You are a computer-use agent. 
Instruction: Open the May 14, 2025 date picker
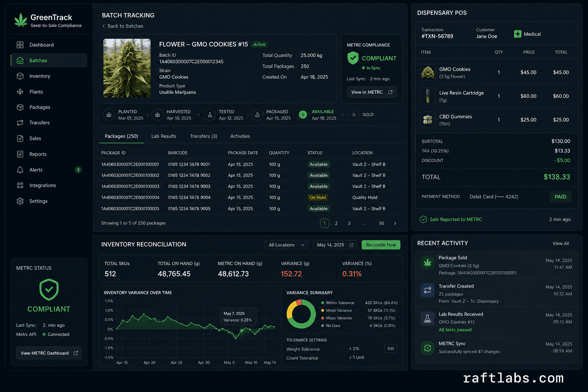coord(335,245)
